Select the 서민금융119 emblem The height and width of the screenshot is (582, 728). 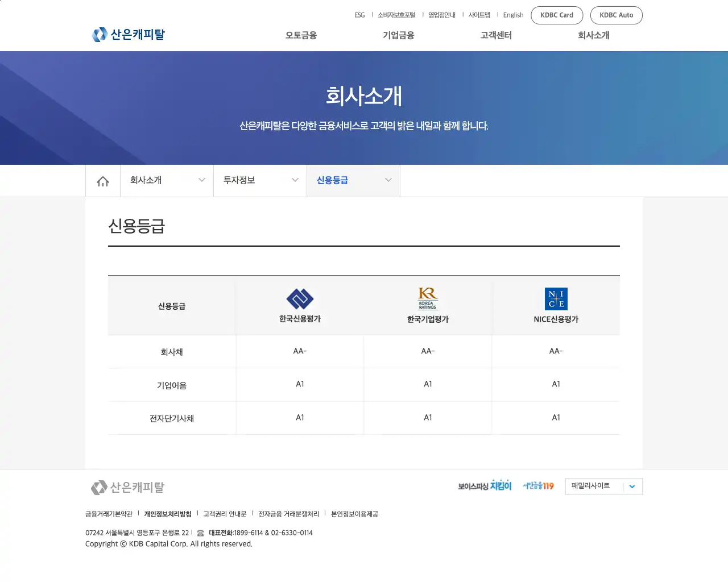[538, 486]
